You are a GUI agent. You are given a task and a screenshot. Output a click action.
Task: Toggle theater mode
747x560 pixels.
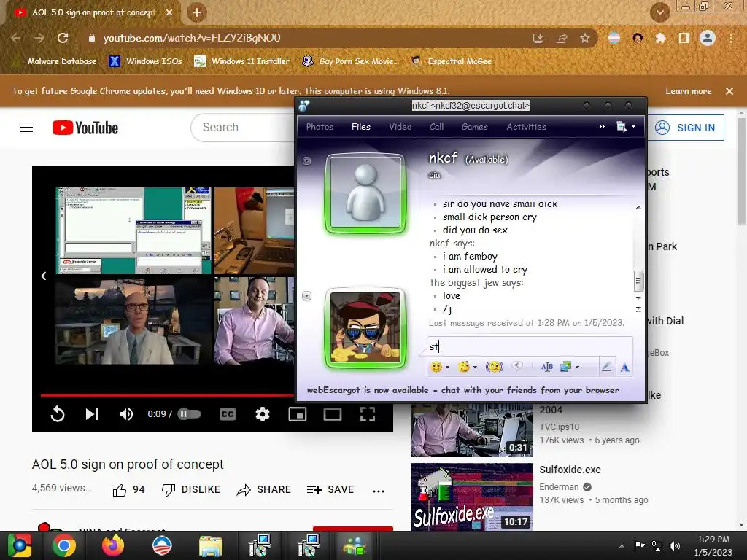[333, 414]
